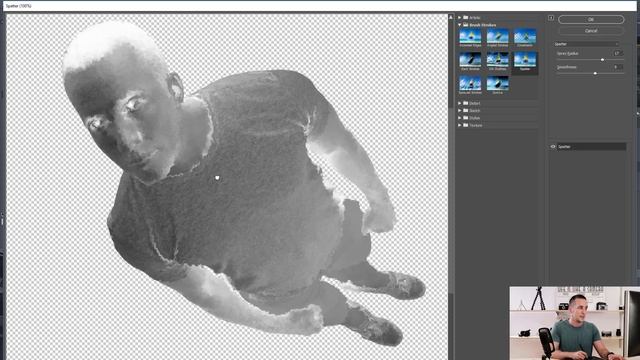This screenshot has height=360, width=640.
Task: Expand the Stylize filter folder
Action: point(460,118)
